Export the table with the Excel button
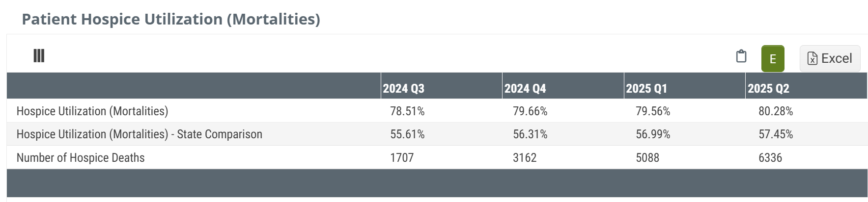The height and width of the screenshot is (202, 868). 830,58
